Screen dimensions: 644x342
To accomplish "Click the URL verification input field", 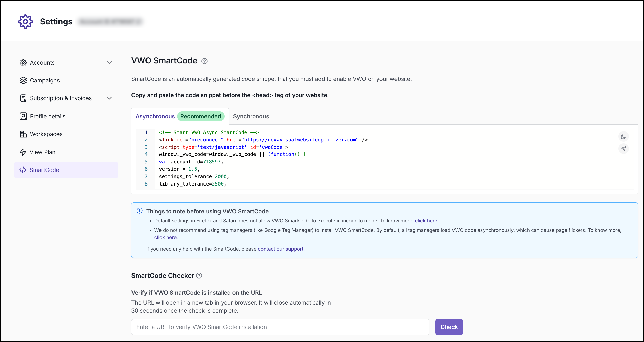I will tap(280, 327).
